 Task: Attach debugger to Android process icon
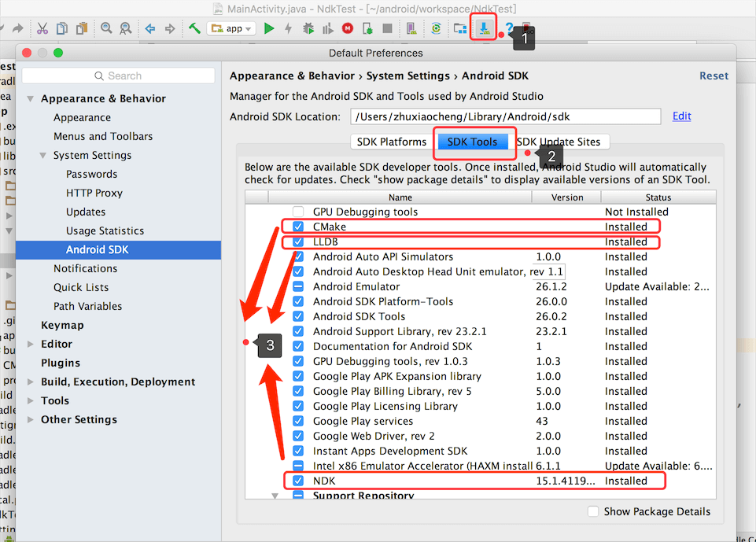pos(367,29)
